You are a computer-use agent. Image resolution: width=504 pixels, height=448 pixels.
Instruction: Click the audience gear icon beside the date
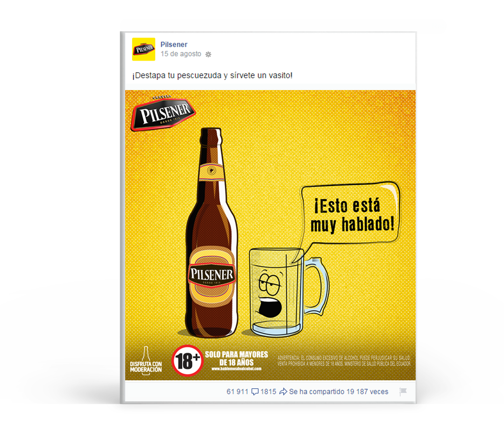click(208, 54)
